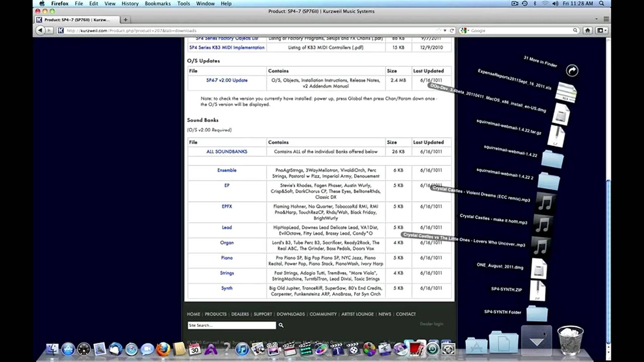Screen dimensions: 644x362
Task: Go to SUPPORT in footer navigation
Action: 263,314
